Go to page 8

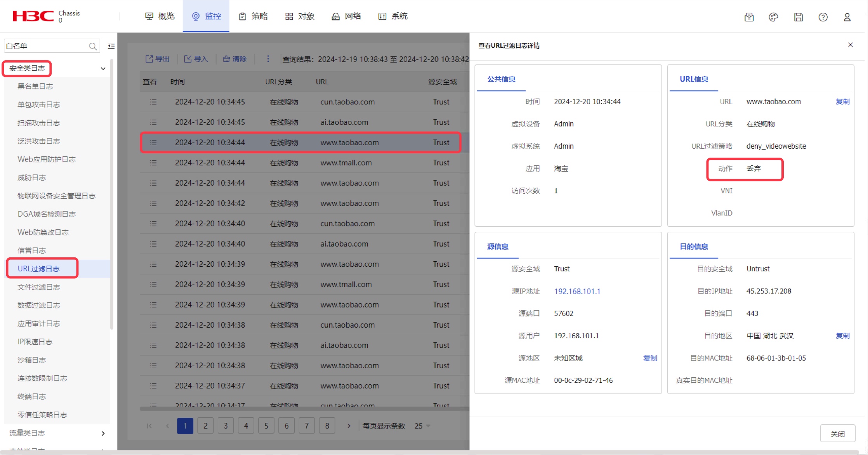pos(327,426)
